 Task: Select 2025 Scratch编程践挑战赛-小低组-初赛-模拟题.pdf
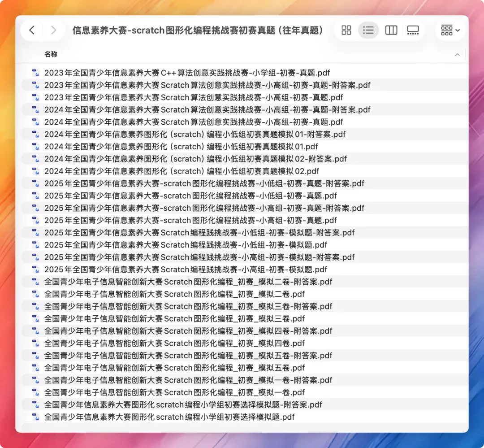pyautogui.click(x=186, y=245)
